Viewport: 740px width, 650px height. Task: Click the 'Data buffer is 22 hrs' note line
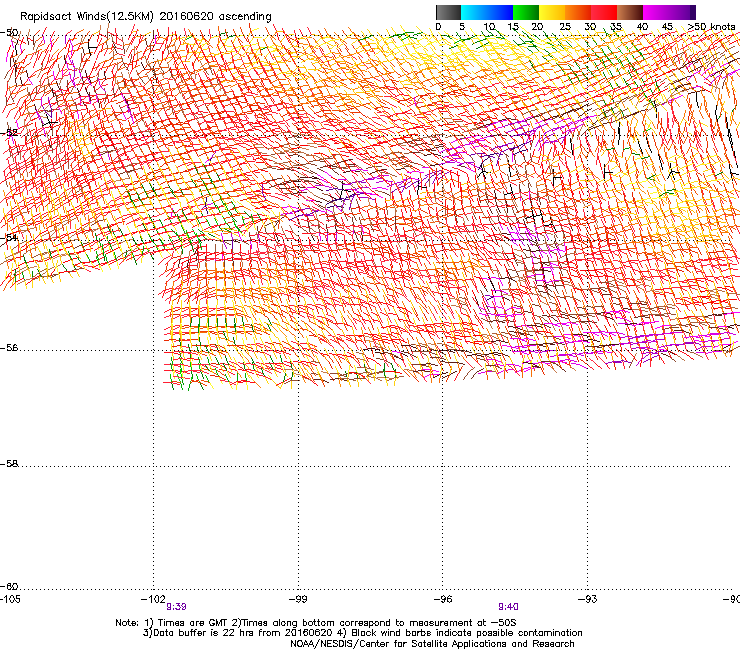click(x=362, y=633)
